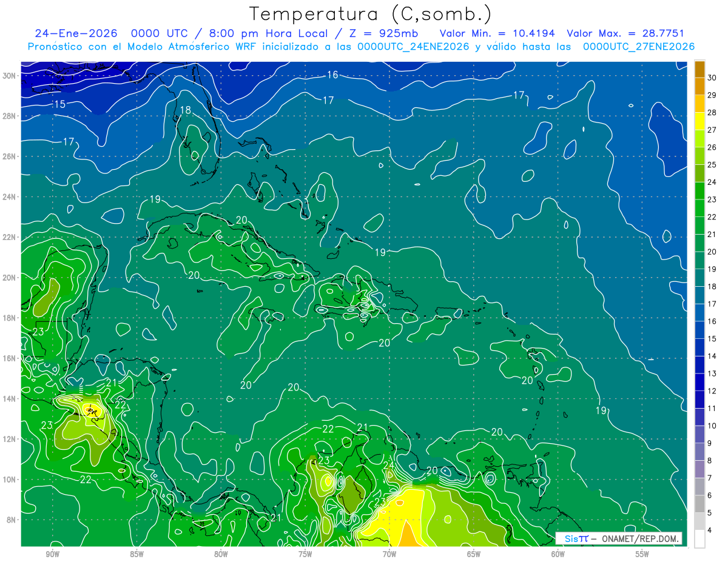Click the "18N" latitude axis label
The width and height of the screenshot is (728, 562).
point(9,318)
